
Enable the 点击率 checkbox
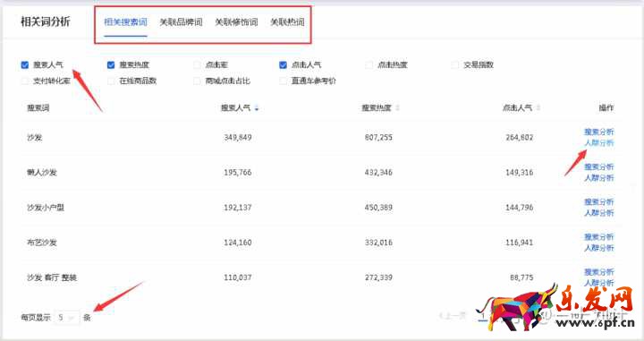pos(197,65)
